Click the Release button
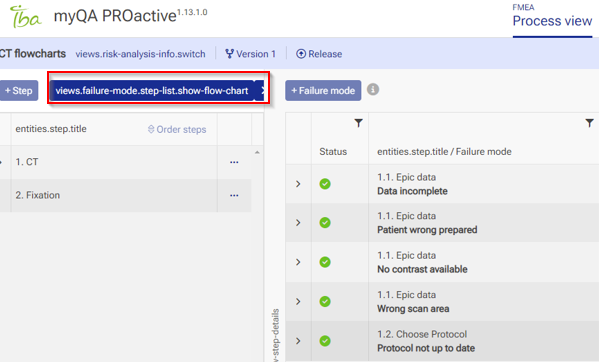This screenshot has height=362, width=599. pyautogui.click(x=319, y=54)
